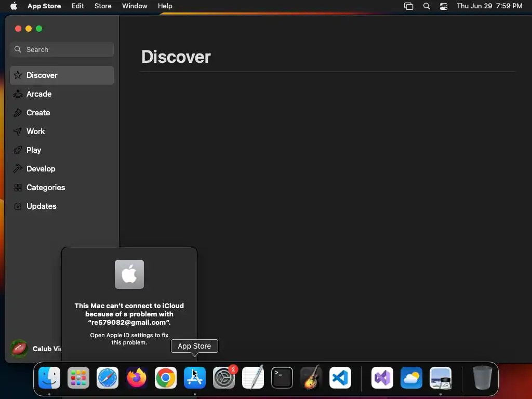Click the Categories grid icon
The image size is (532, 399).
18,187
